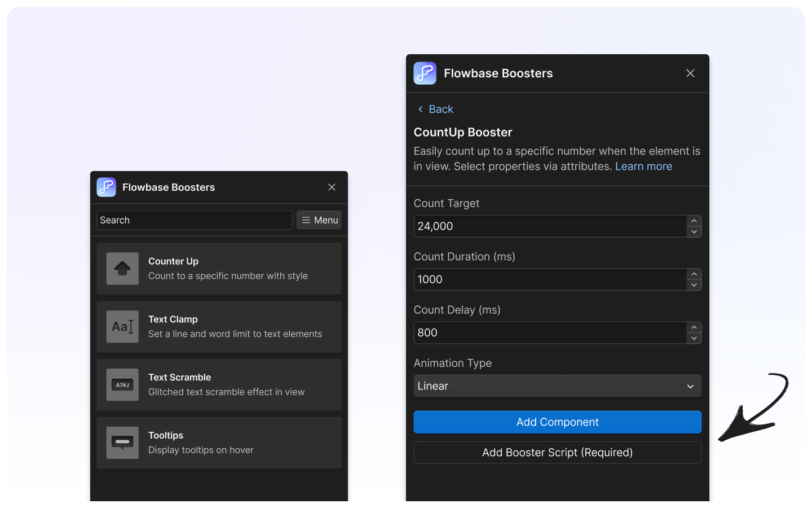Click the Count Target label
The width and height of the screenshot is (812, 508).
(x=447, y=203)
